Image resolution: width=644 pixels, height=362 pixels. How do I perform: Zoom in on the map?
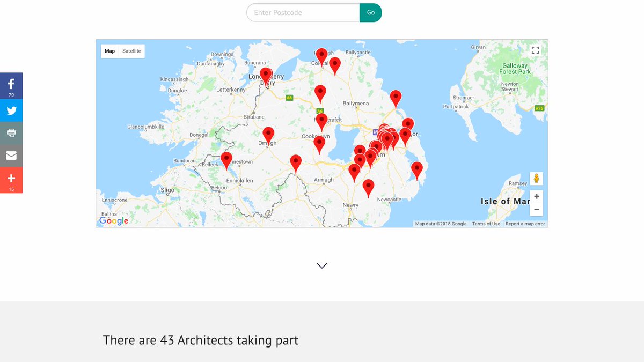pyautogui.click(x=536, y=196)
